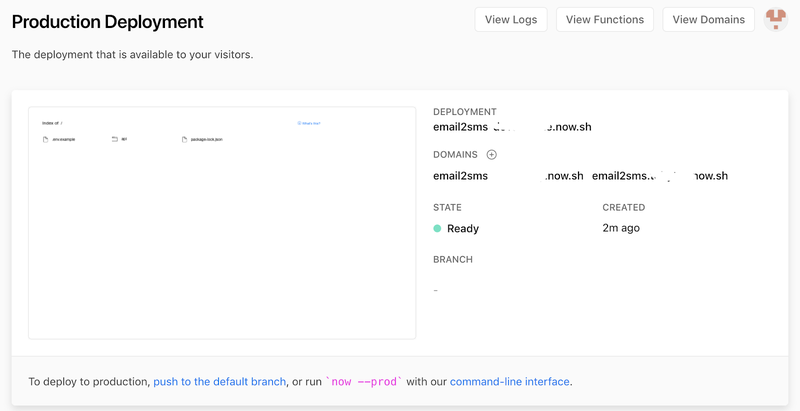Click the CREATED label
The height and width of the screenshot is (411, 800).
(x=623, y=208)
